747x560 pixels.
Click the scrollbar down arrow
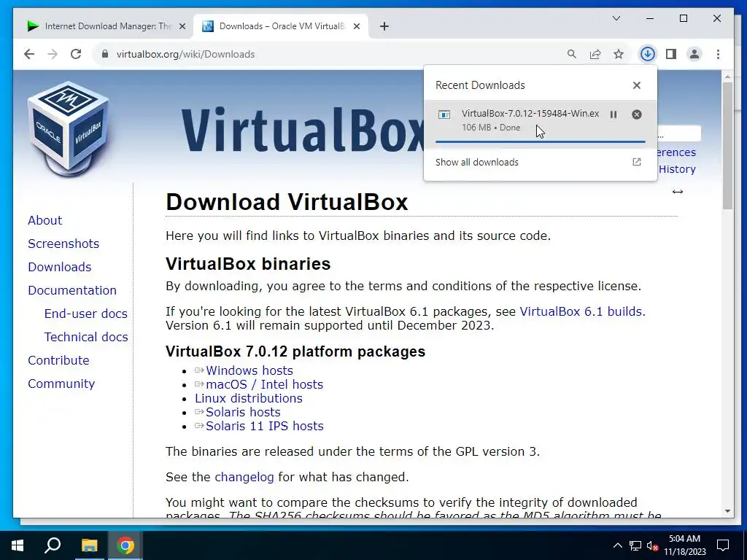[x=727, y=511]
